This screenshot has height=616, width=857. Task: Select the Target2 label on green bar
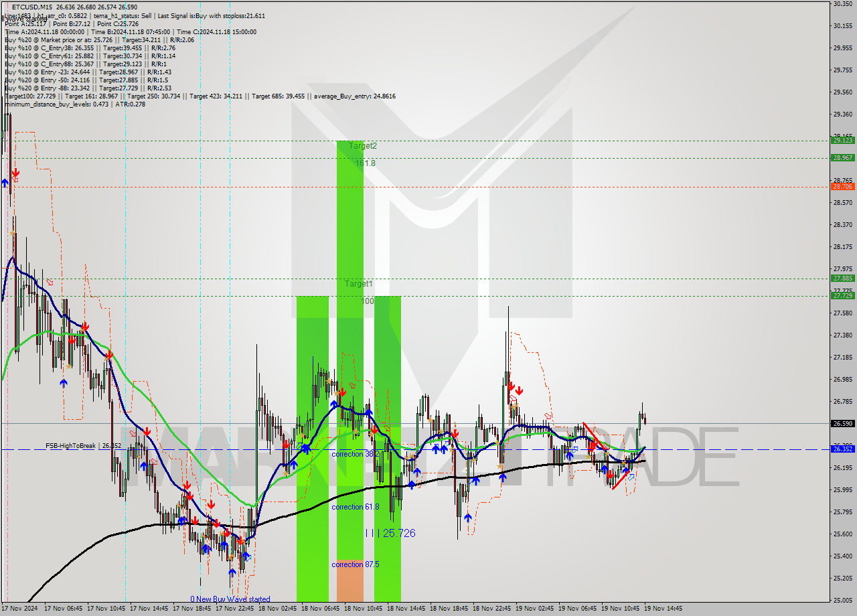[x=363, y=145]
